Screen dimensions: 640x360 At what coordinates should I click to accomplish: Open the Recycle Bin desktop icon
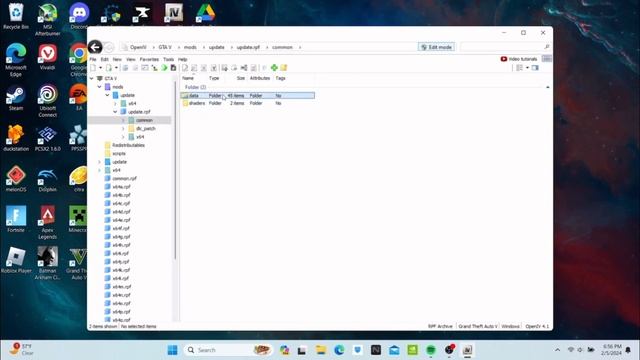coord(16,16)
